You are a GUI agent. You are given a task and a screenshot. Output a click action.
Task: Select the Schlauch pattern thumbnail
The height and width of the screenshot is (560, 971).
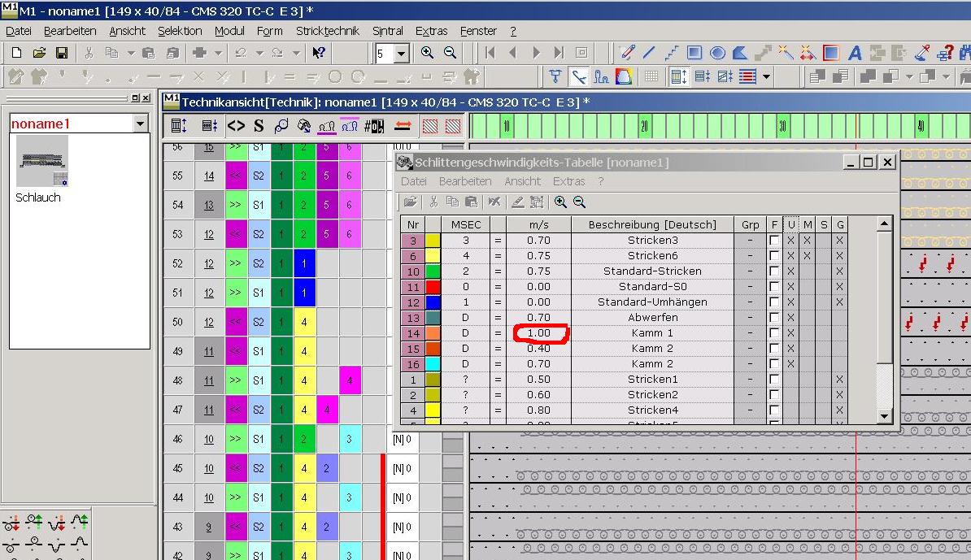(42, 161)
